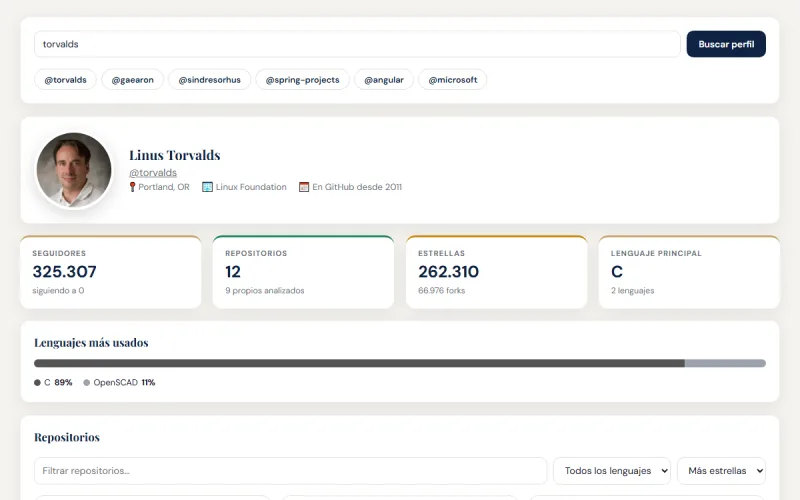Click the OpenSCAD 11% legend label
This screenshot has height=500, width=800.
click(124, 383)
